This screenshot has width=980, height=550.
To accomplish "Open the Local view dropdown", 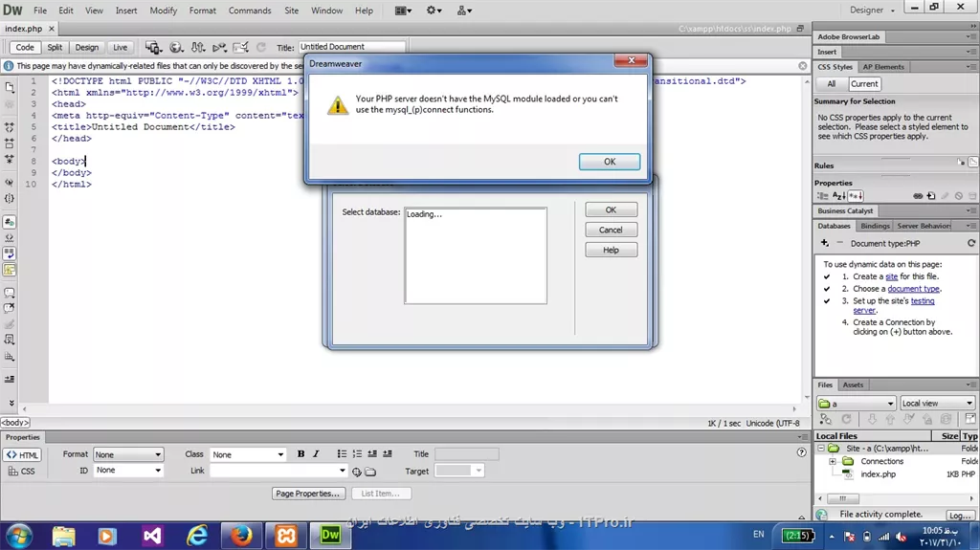I will pyautogui.click(x=938, y=403).
